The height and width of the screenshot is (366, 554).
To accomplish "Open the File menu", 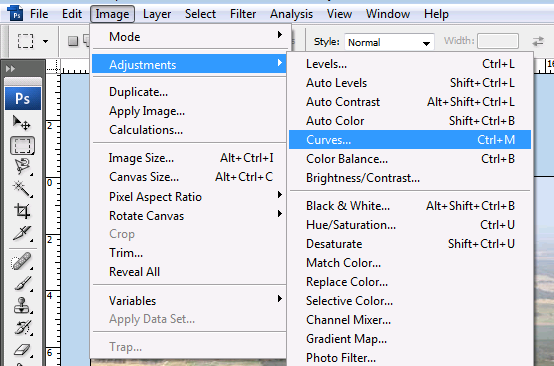I will pyautogui.click(x=39, y=14).
